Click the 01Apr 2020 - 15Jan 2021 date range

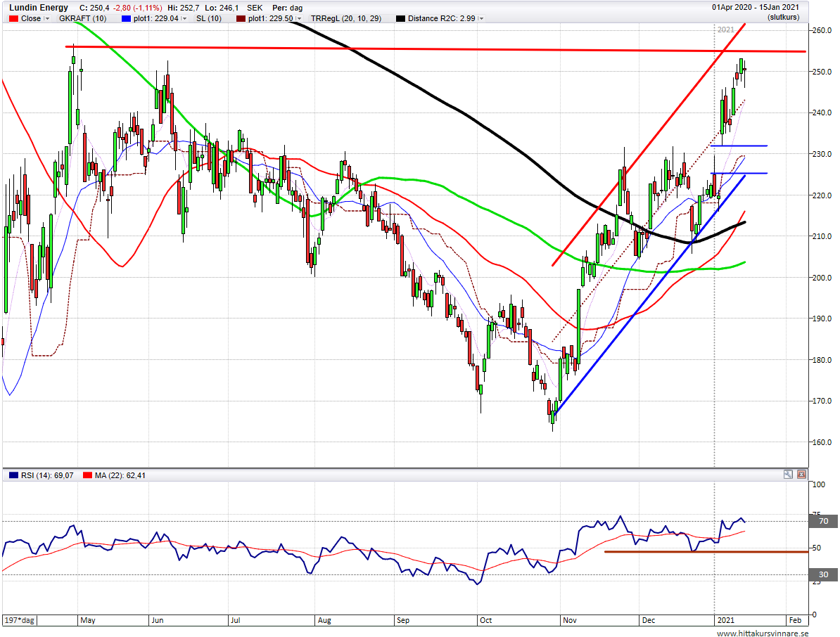tap(756, 8)
